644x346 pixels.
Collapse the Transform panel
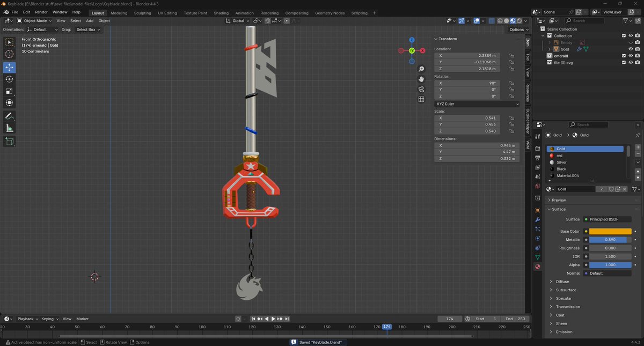click(x=448, y=39)
